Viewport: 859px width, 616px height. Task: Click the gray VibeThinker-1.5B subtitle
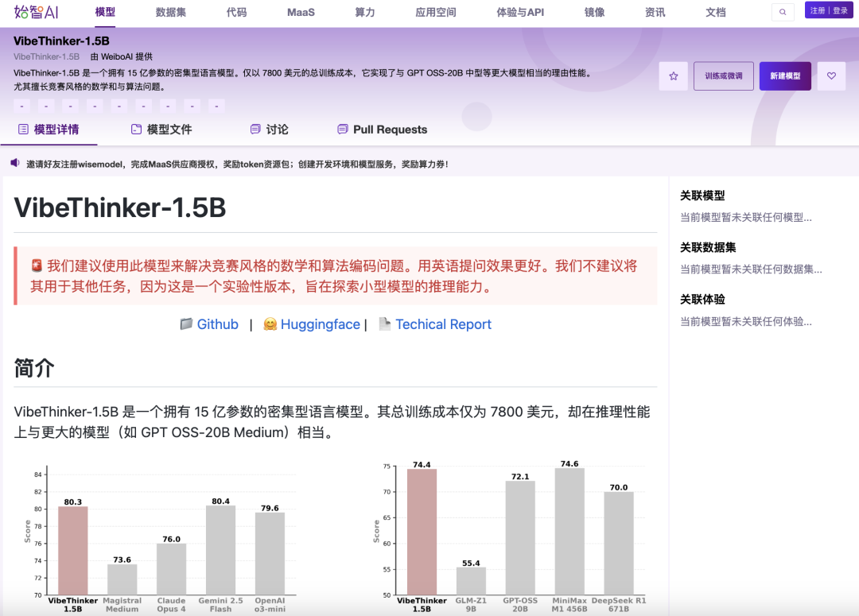click(x=47, y=56)
